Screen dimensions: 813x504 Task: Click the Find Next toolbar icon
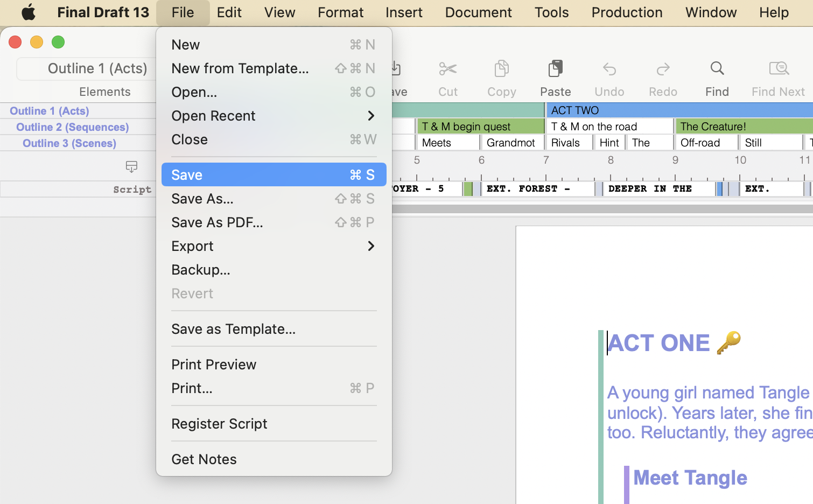point(778,69)
